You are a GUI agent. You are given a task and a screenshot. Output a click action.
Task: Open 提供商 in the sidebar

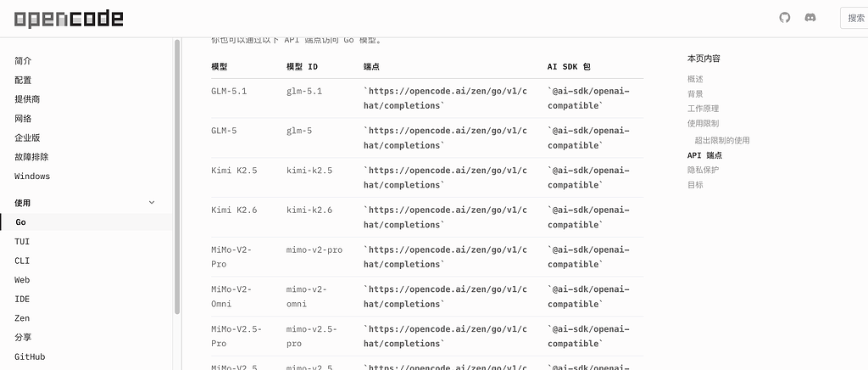tap(27, 99)
